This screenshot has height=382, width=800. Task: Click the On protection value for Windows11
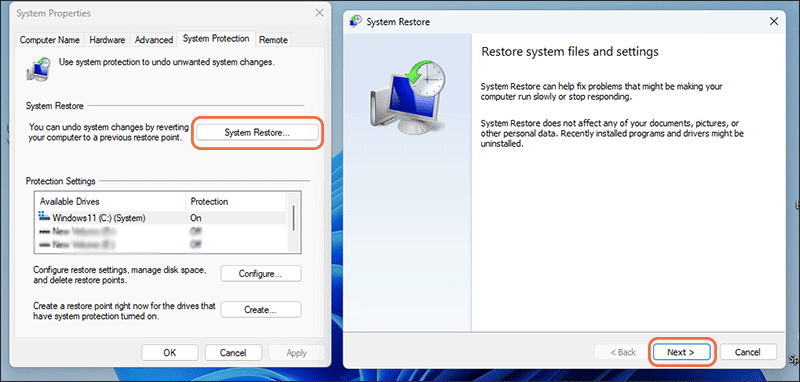(x=196, y=218)
